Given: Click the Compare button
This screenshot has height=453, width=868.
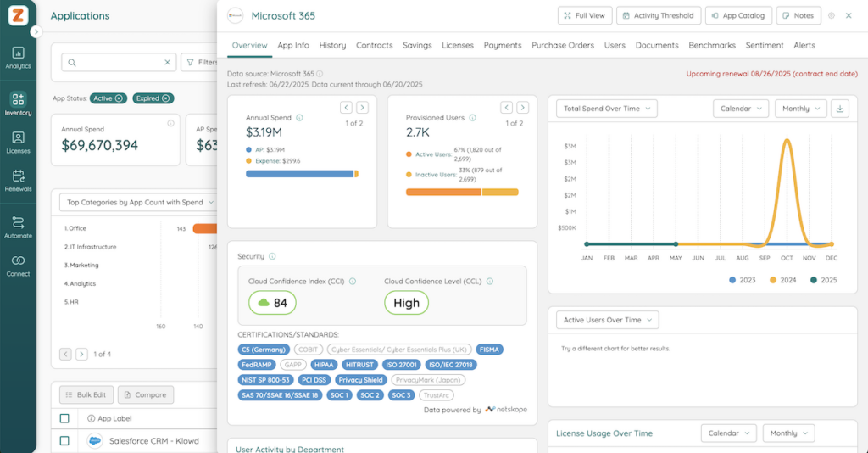Looking at the screenshot, I should tap(146, 394).
